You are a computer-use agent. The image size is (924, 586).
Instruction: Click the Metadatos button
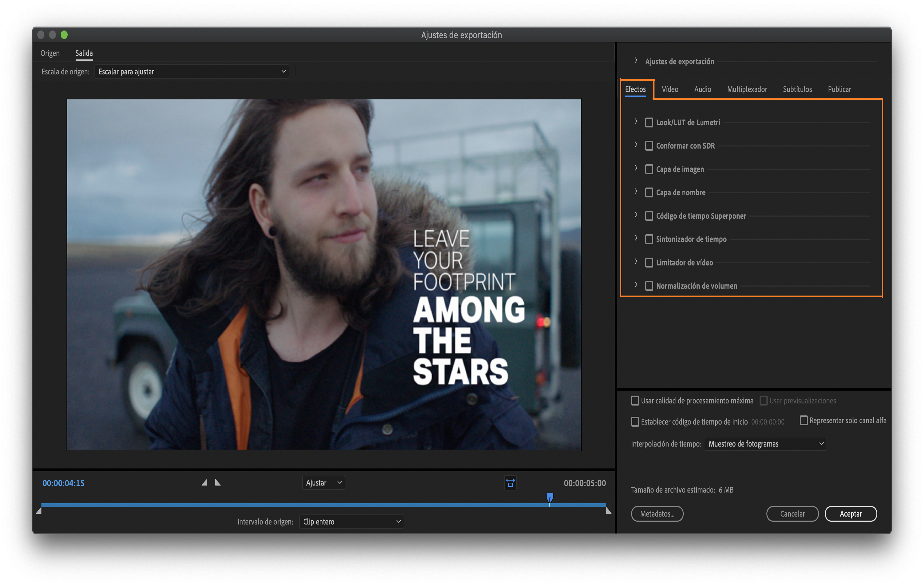pos(657,514)
